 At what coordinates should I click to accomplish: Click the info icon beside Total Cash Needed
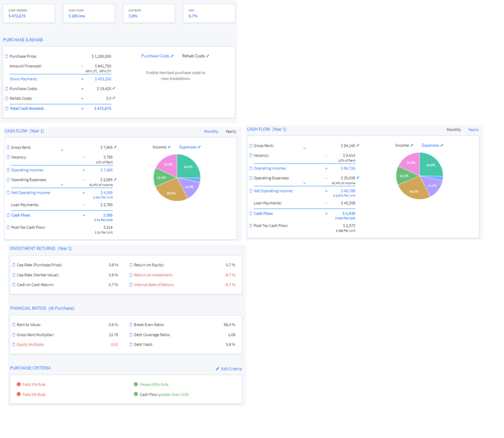[x=7, y=108]
